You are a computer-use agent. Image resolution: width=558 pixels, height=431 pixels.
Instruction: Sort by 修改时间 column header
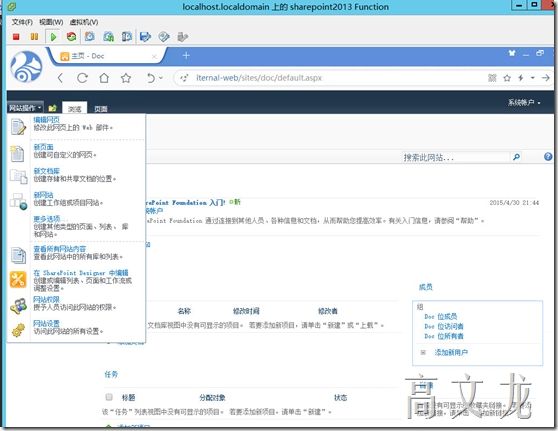tap(246, 311)
